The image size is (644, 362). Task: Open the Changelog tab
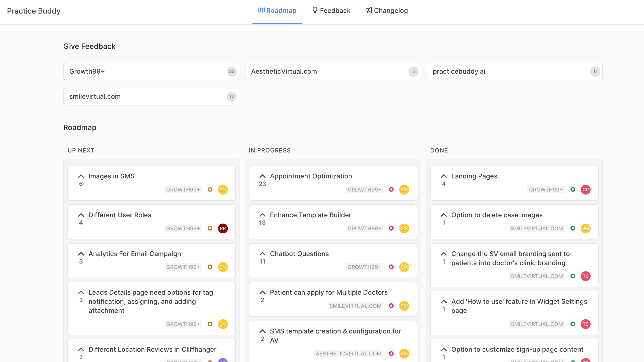click(x=386, y=10)
